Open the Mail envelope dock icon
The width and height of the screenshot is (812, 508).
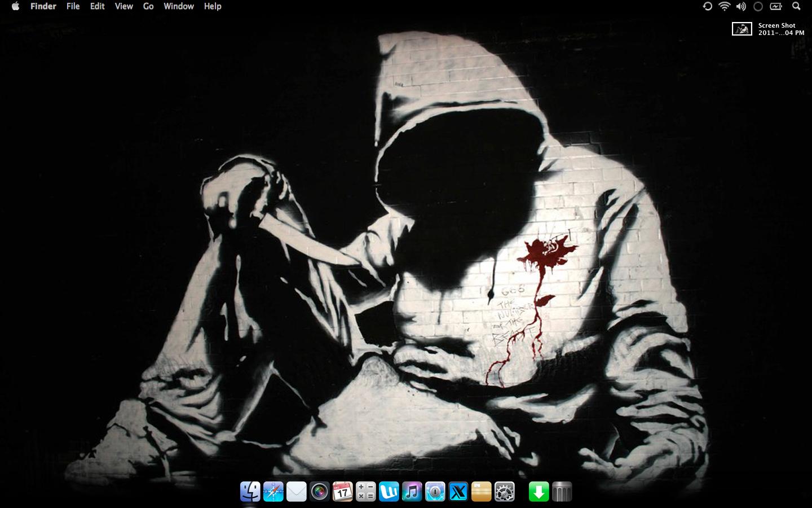(297, 492)
